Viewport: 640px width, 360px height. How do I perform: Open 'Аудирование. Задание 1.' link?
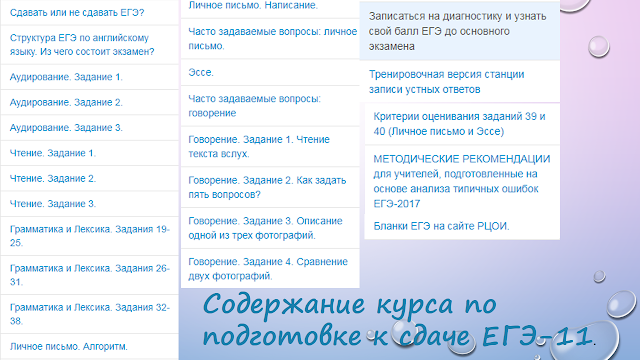coord(66,77)
